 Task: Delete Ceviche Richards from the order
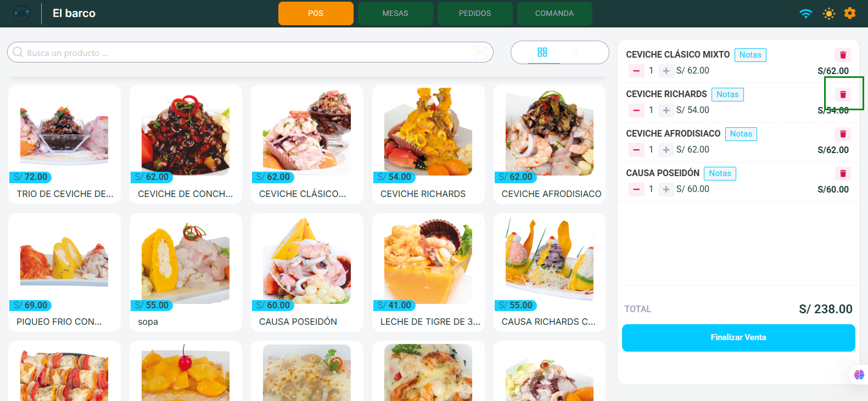tap(843, 94)
